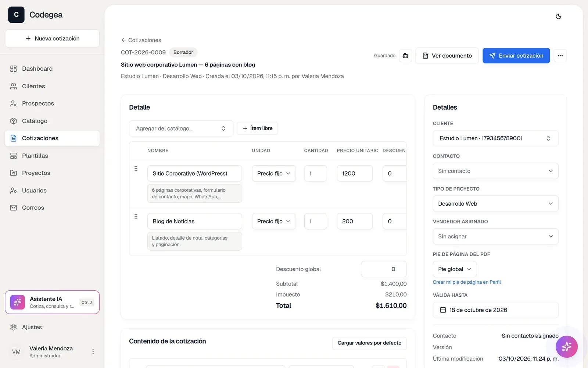Click the Borrador status badge
Screen dimensions: 588x368
point(183,52)
